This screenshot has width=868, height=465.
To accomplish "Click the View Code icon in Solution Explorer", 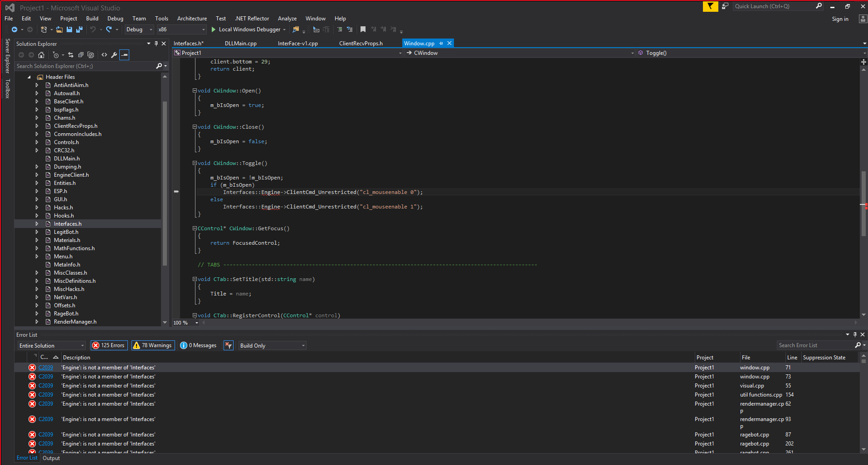I will [104, 55].
